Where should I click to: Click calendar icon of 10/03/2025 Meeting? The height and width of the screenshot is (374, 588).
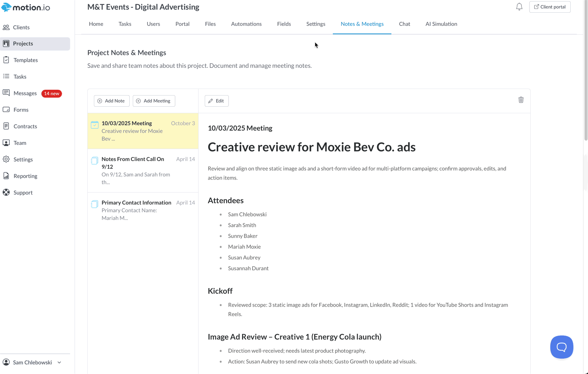pos(94,125)
